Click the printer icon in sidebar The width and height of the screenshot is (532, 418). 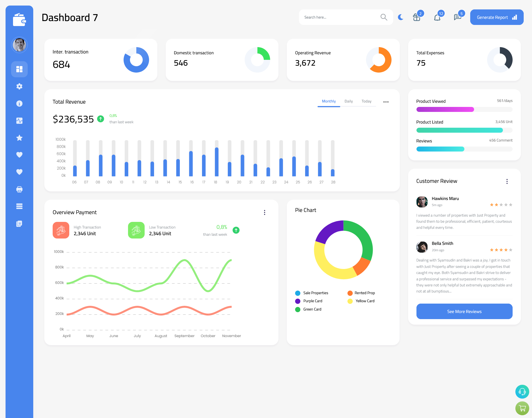point(19,189)
